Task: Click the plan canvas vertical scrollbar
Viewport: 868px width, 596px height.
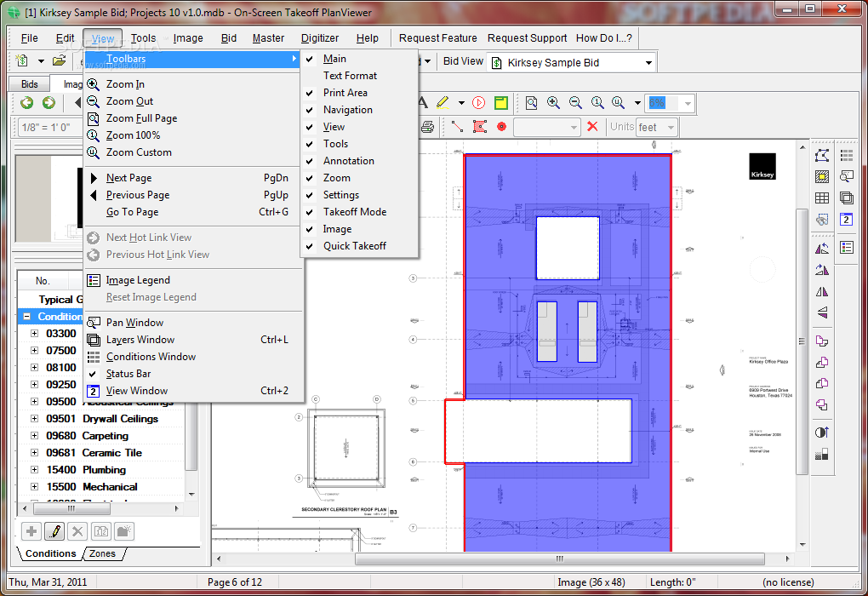Action: coord(802,341)
